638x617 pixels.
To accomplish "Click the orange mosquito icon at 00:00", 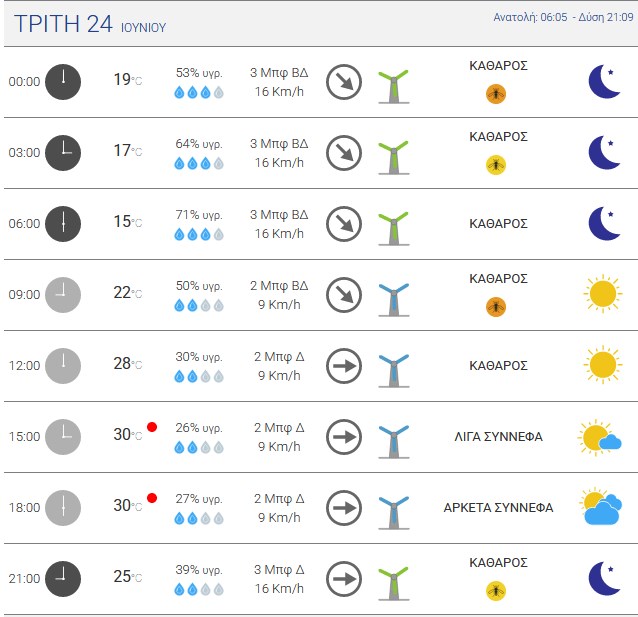I will click(x=496, y=94).
